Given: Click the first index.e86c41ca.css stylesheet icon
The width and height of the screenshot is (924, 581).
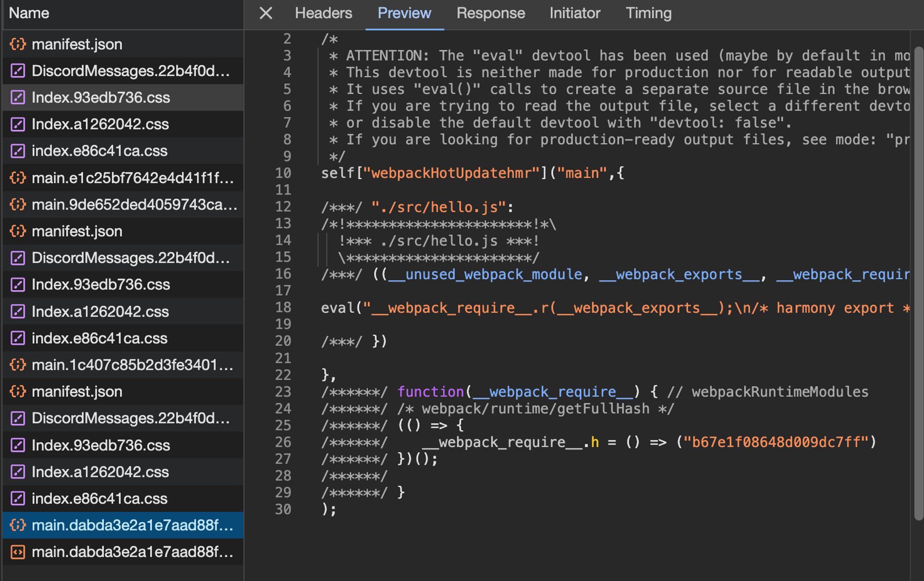Looking at the screenshot, I should click(x=18, y=151).
